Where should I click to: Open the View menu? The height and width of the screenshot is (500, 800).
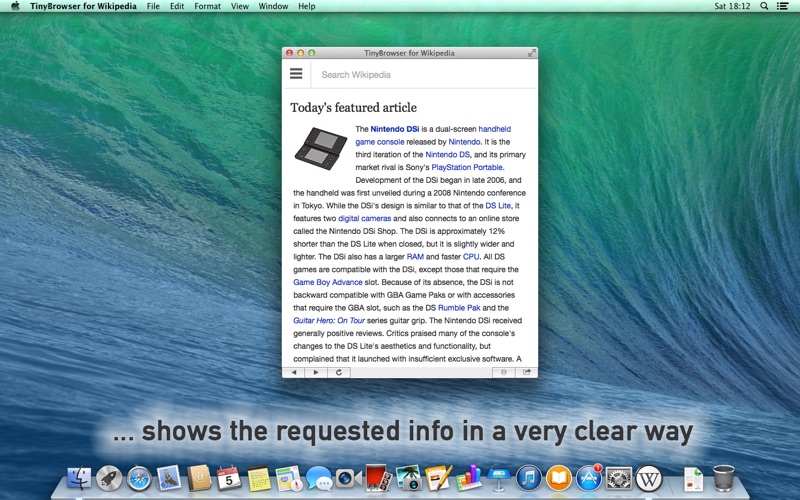pos(240,6)
